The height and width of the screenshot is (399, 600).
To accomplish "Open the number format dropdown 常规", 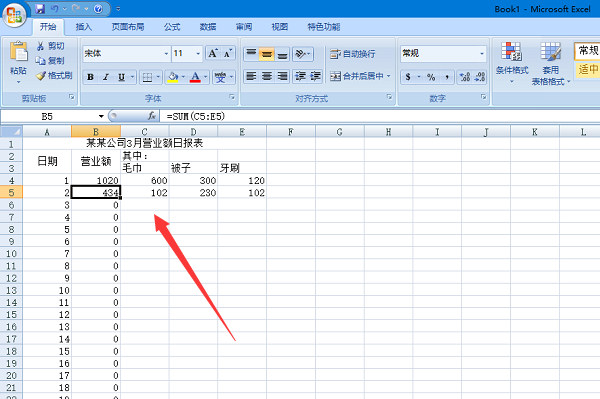I will tap(482, 54).
